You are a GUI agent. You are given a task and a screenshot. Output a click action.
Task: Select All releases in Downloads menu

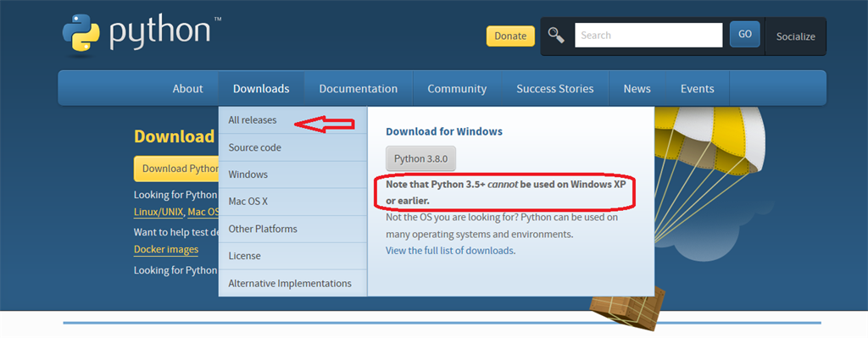click(x=292, y=120)
